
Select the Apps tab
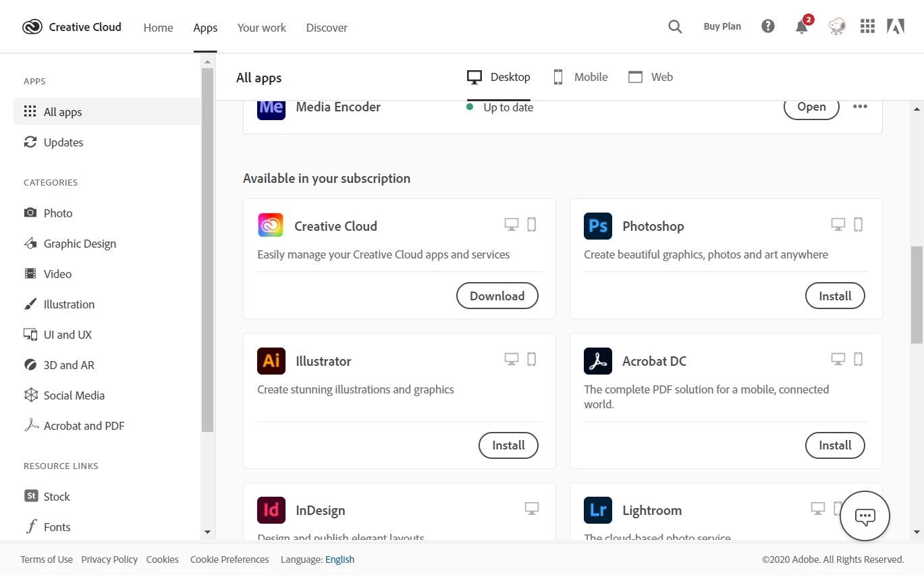[x=205, y=28]
